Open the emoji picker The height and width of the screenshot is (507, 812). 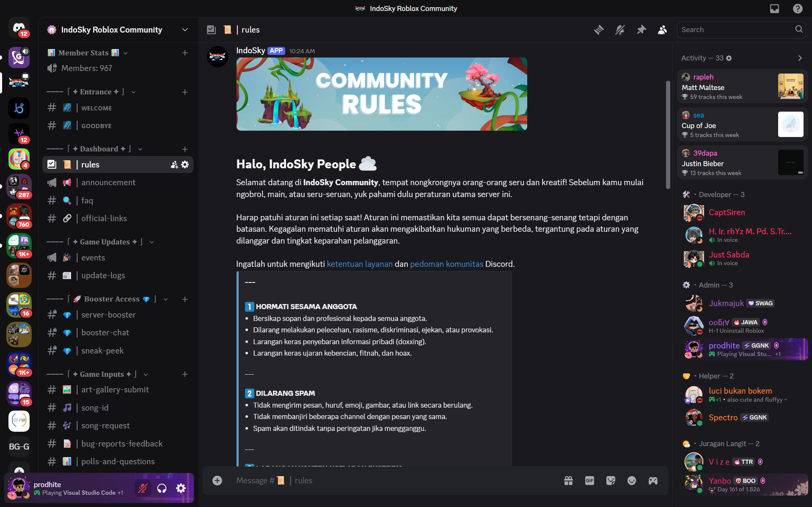click(632, 480)
